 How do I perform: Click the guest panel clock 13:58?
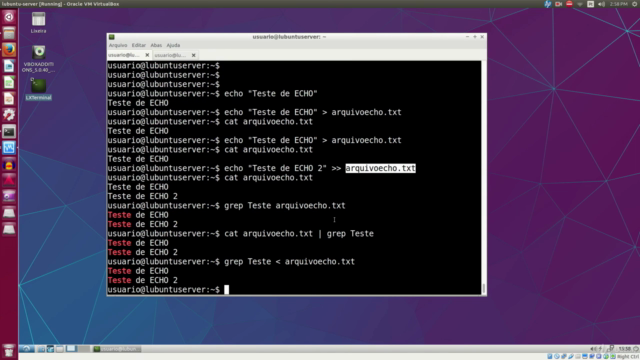coord(624,349)
